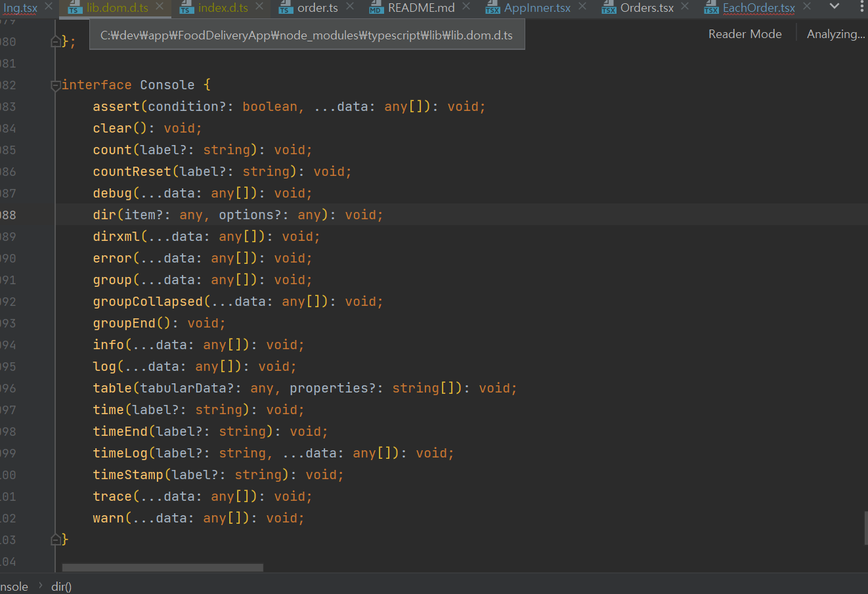The height and width of the screenshot is (594, 868).
Task: Click the TS file icon on index.d.ts tab
Action: [187, 8]
